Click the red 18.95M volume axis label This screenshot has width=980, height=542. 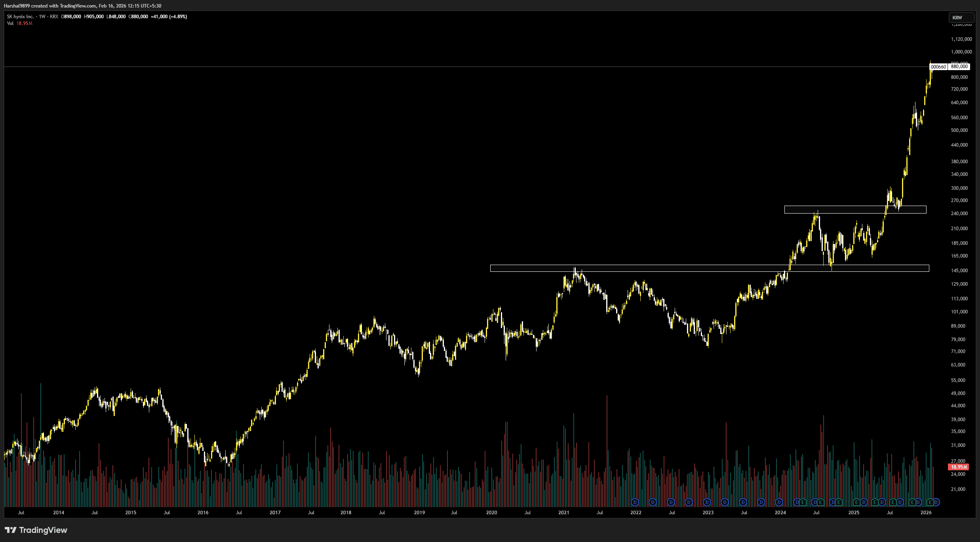coord(959,467)
